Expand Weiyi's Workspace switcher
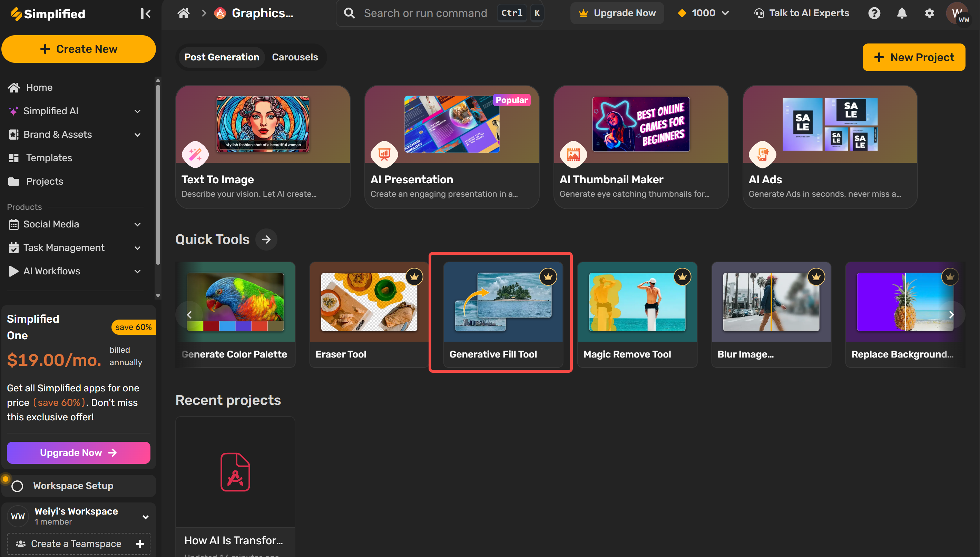The image size is (980, 557). click(145, 517)
